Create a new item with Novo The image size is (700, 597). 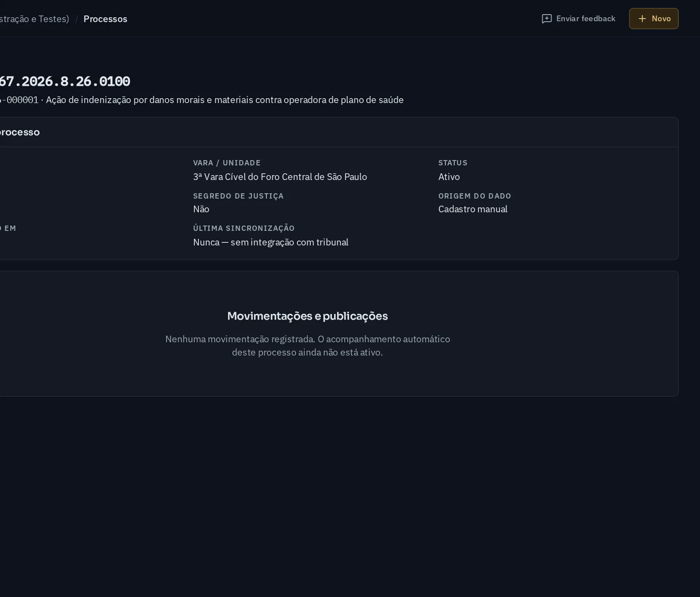point(654,19)
